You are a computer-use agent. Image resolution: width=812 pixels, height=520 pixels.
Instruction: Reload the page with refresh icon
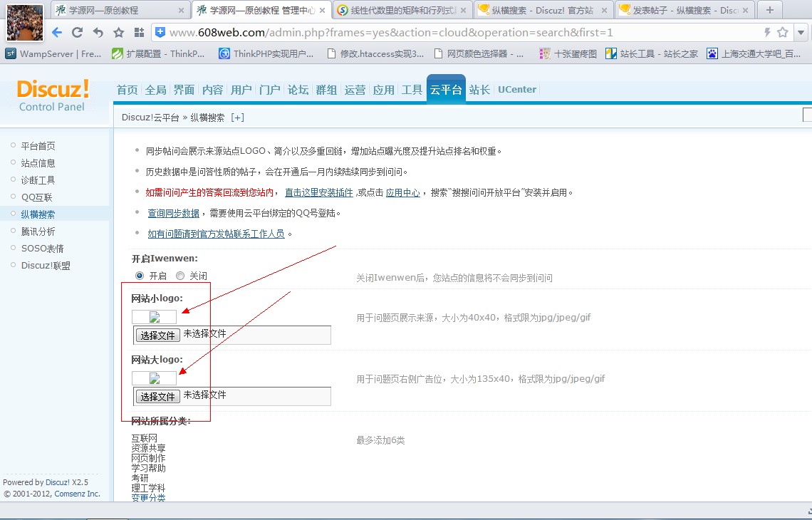click(x=77, y=33)
